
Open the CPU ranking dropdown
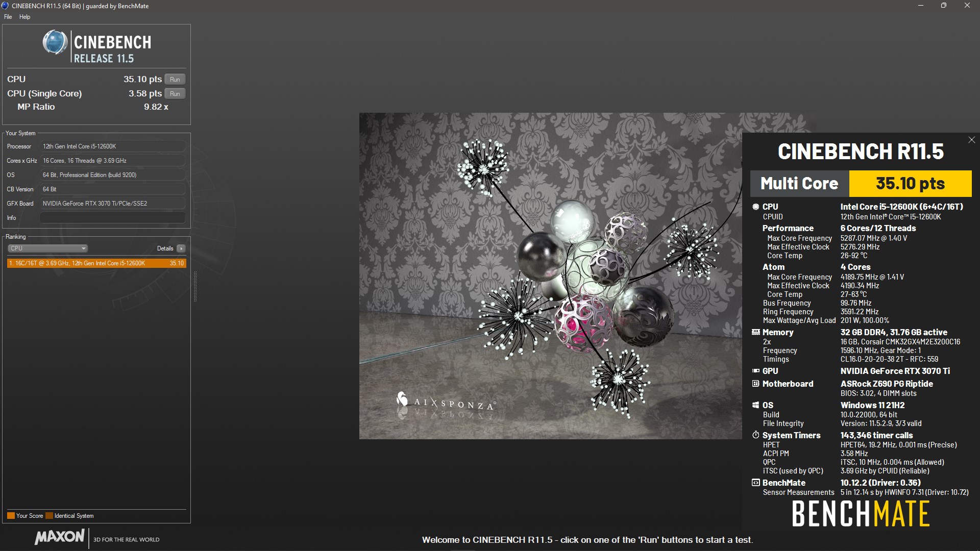[x=47, y=248]
